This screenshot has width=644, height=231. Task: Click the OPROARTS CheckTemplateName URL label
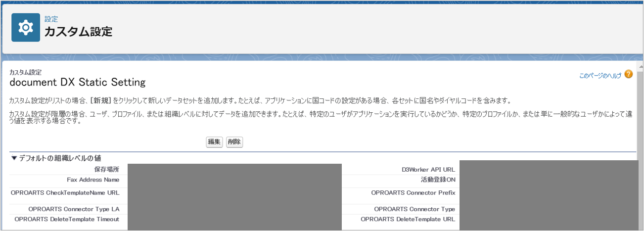[x=65, y=192]
